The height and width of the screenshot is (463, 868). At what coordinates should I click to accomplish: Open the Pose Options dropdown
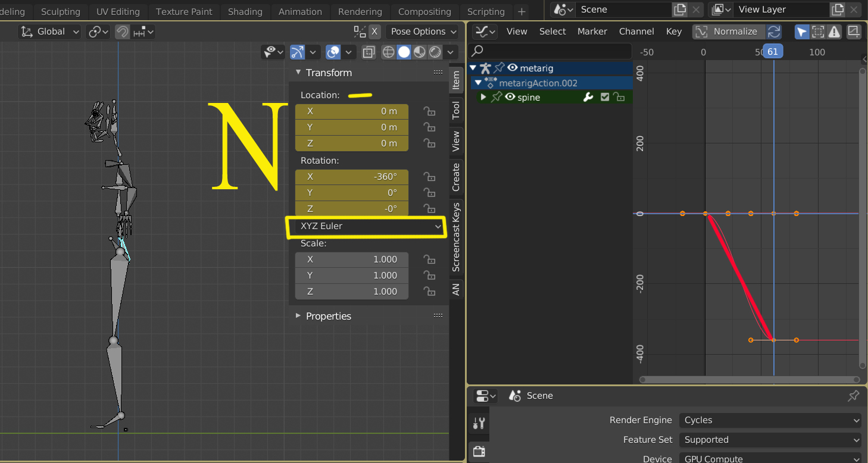coord(423,32)
